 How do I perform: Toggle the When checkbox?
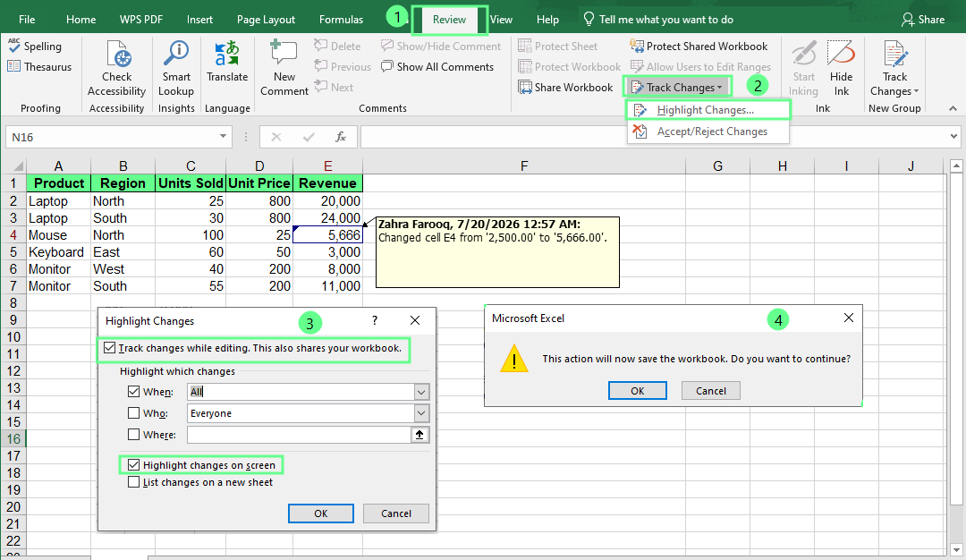click(133, 391)
